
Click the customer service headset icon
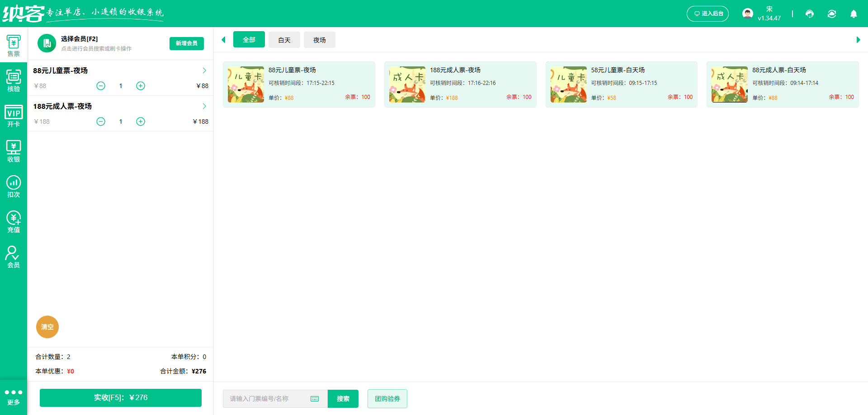809,14
